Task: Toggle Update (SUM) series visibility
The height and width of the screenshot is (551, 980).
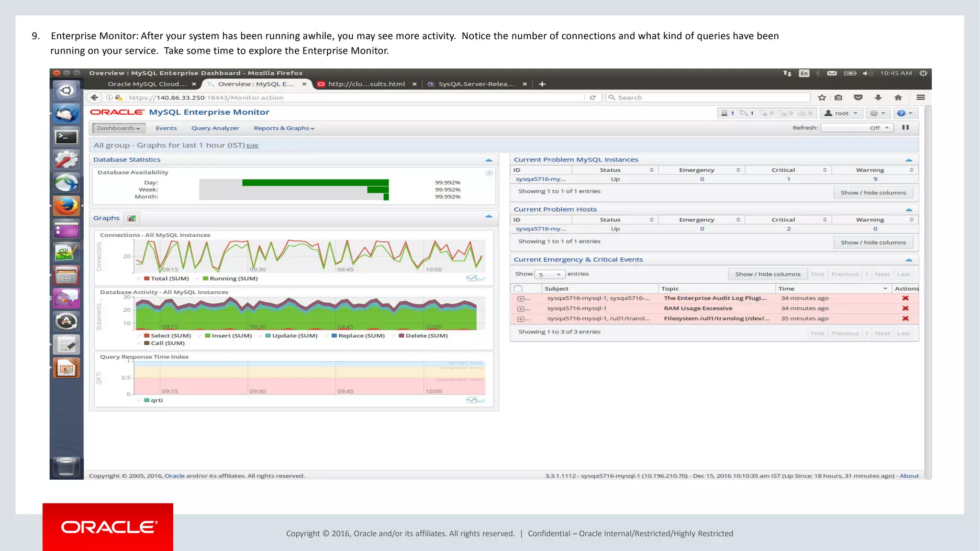Action: pyautogui.click(x=291, y=336)
